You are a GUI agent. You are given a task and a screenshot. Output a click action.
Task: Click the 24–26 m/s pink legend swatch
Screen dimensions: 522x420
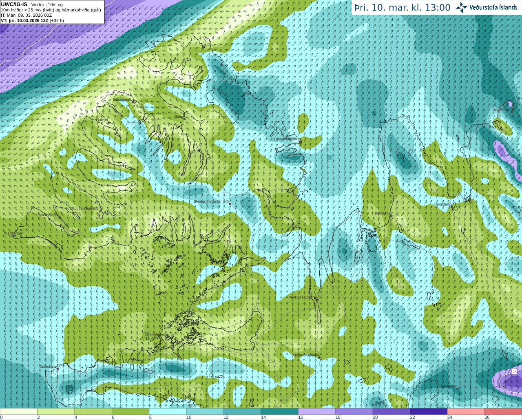point(466,411)
